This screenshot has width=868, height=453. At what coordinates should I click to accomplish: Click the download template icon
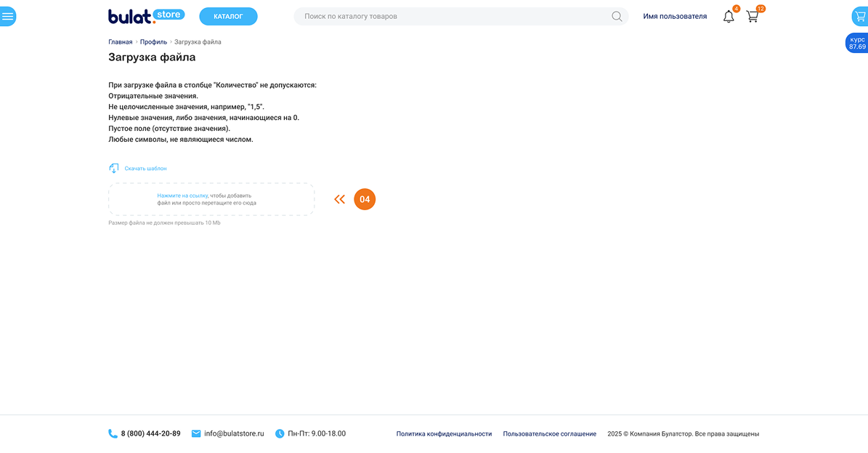pos(114,169)
